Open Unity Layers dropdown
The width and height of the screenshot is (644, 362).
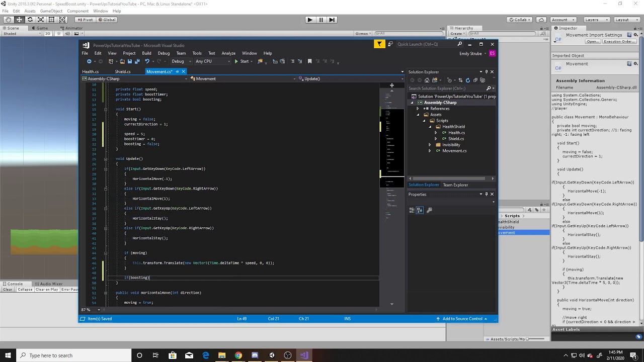597,20
